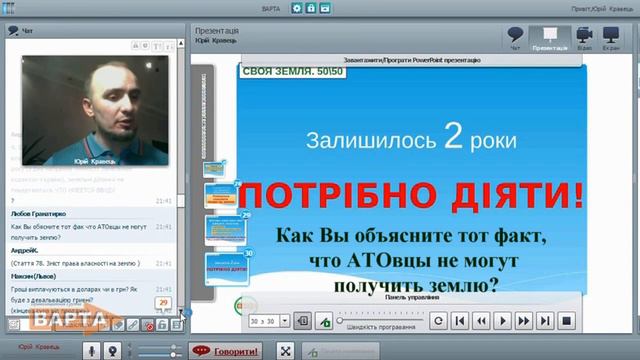Switch to the Презентація view tab
The width and height of the screenshot is (640, 360).
(550, 38)
